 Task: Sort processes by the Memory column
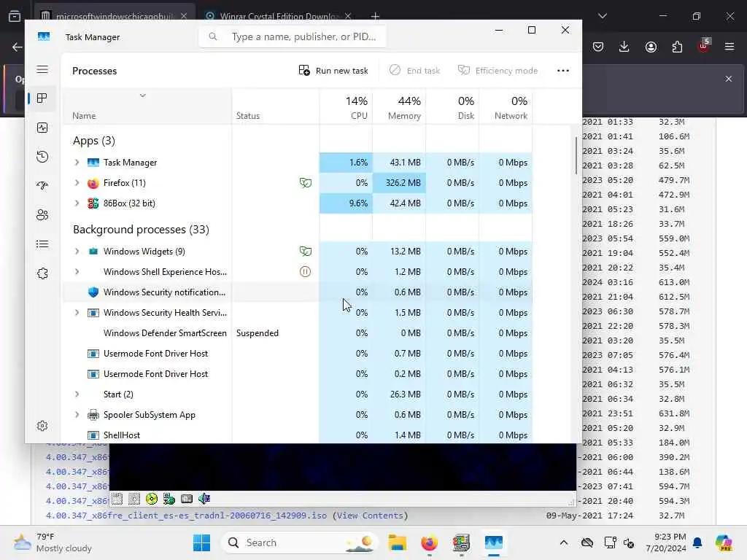point(399,107)
